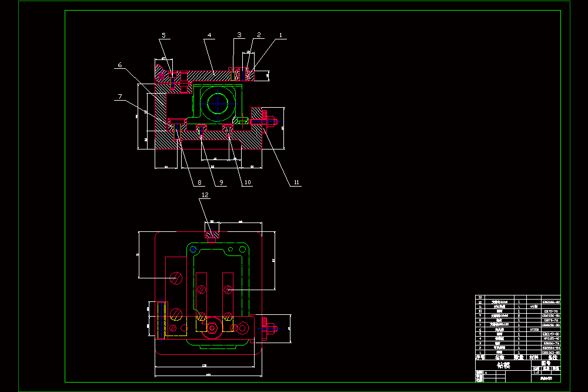Click part callout number 2
This screenshot has width=588, height=392.
pos(259,35)
